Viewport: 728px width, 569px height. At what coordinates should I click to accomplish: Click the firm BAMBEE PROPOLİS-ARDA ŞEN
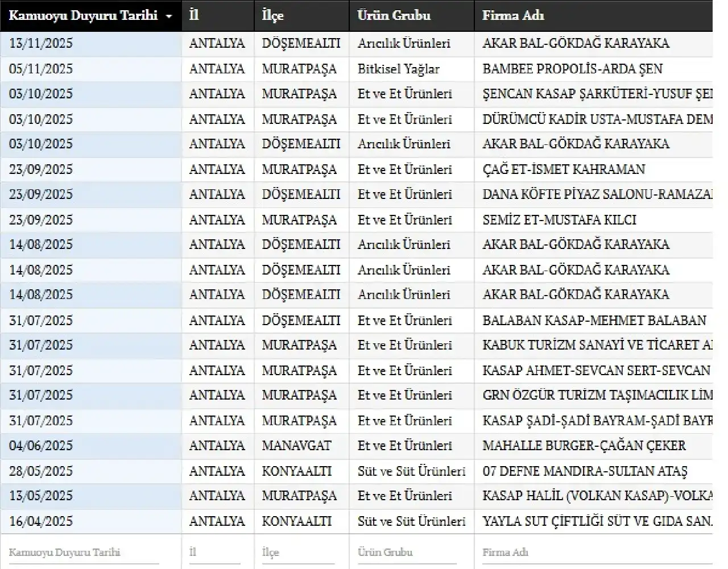click(x=572, y=69)
